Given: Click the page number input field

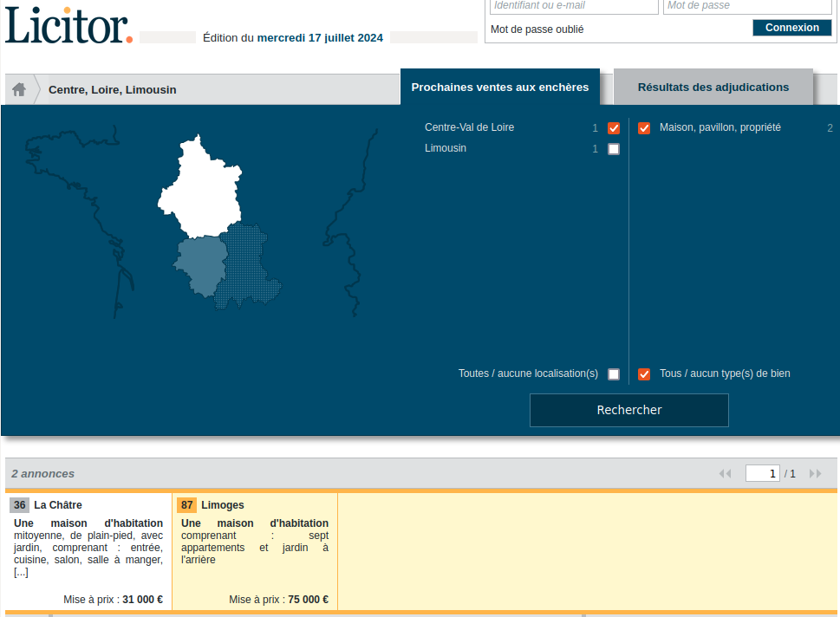Looking at the screenshot, I should (x=762, y=474).
